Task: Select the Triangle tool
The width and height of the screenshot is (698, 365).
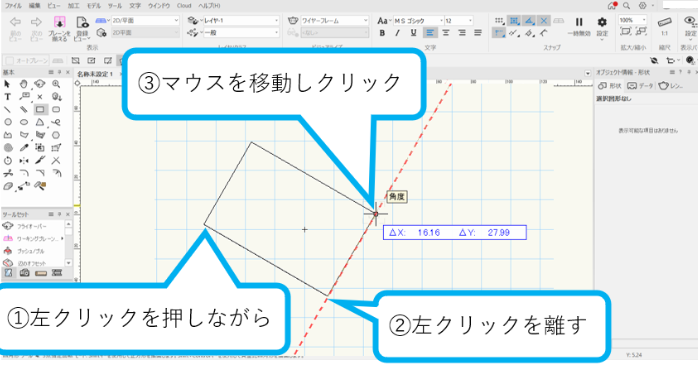Action: (40, 122)
